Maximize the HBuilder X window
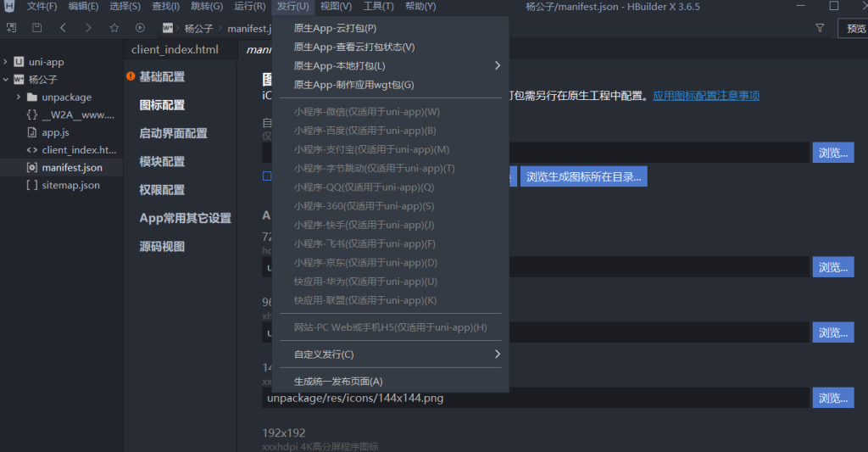Viewport: 868px width, 452px height. (834, 6)
